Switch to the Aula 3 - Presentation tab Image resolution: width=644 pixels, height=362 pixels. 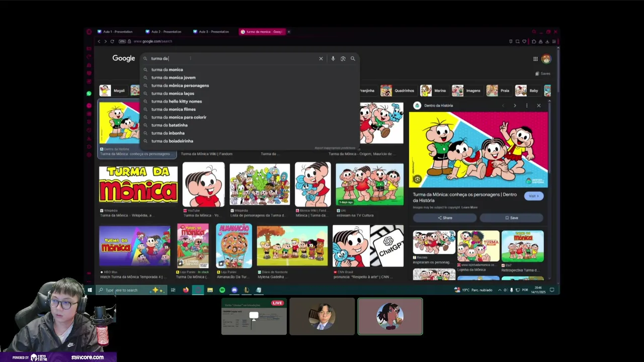[213, 32]
